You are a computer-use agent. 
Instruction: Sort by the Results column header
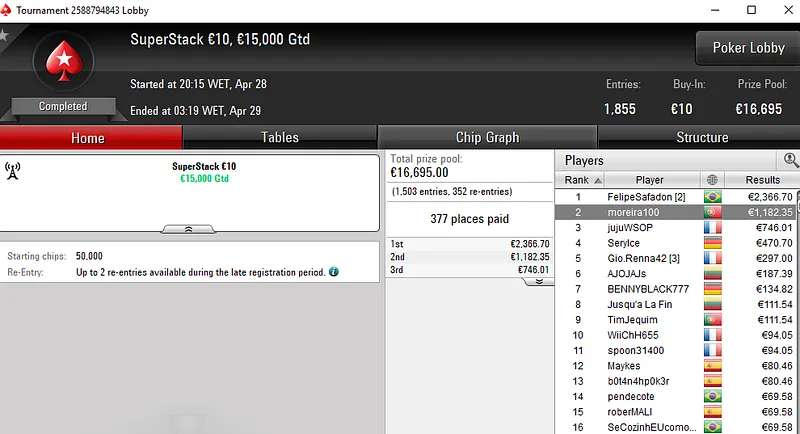(x=763, y=180)
